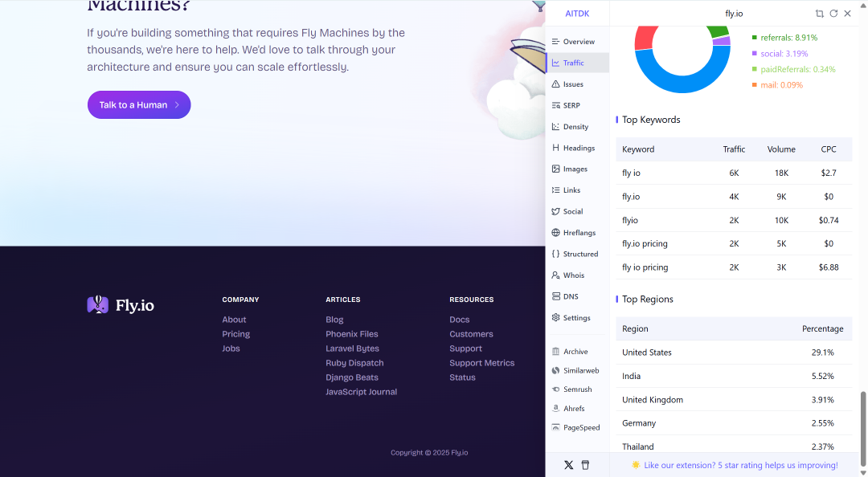Click the DNS server icon
Viewport: 868px width, 477px height.
coord(556,296)
